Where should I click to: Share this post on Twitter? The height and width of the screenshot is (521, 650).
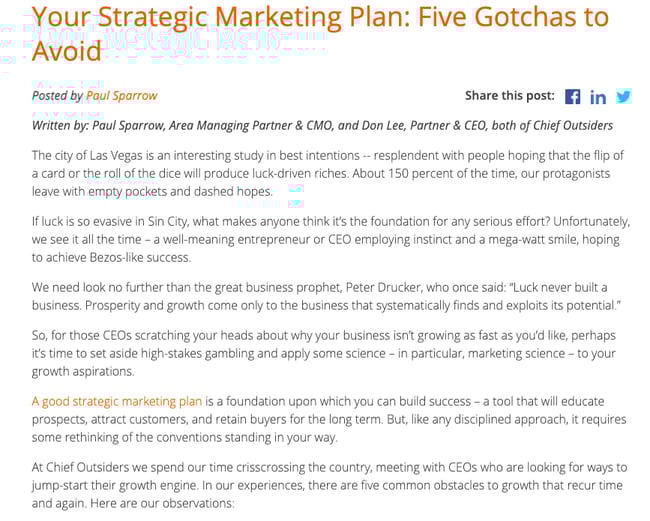click(x=623, y=97)
